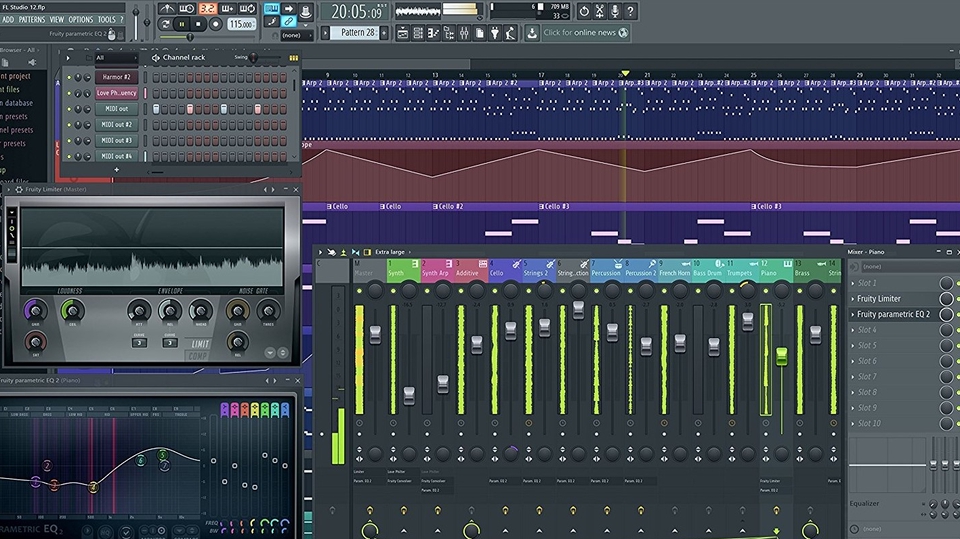Click the Percussion track 7 drum icon

(618, 264)
